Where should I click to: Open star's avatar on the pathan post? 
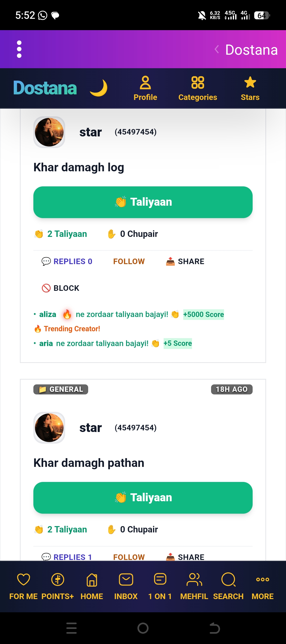[x=49, y=428]
